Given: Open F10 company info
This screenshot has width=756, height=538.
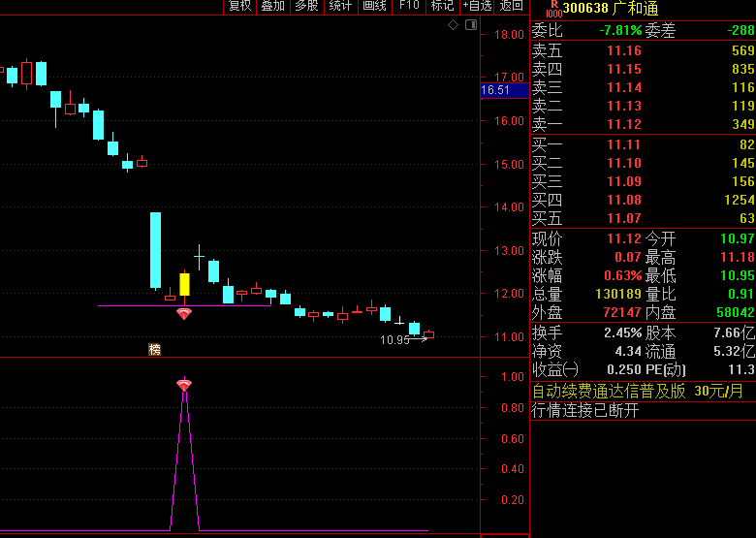Looking at the screenshot, I should click(409, 6).
